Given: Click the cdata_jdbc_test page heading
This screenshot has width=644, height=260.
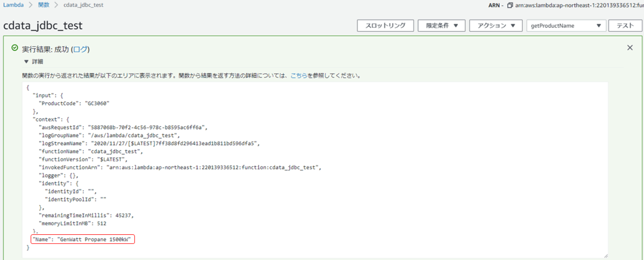Looking at the screenshot, I should 43,26.
